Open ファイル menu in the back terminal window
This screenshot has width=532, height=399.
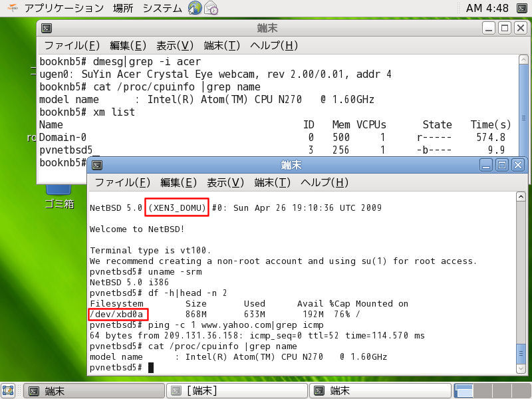(x=72, y=45)
